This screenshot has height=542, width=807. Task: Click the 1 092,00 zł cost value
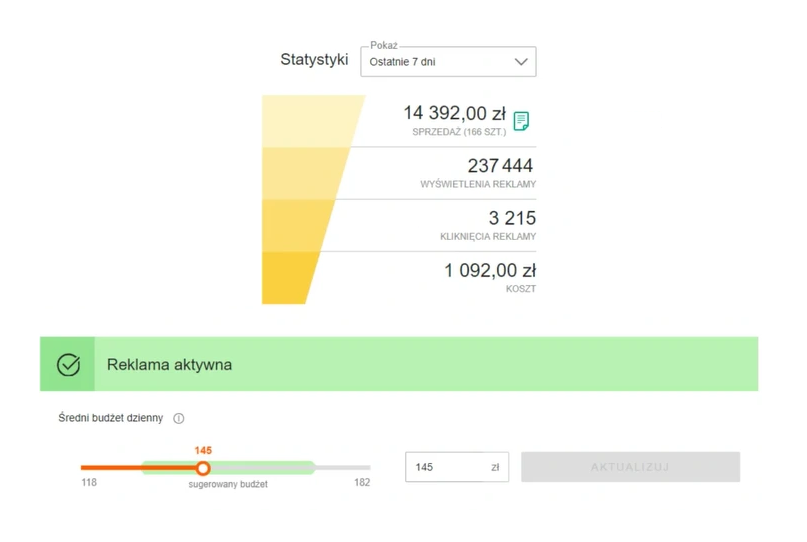(489, 270)
